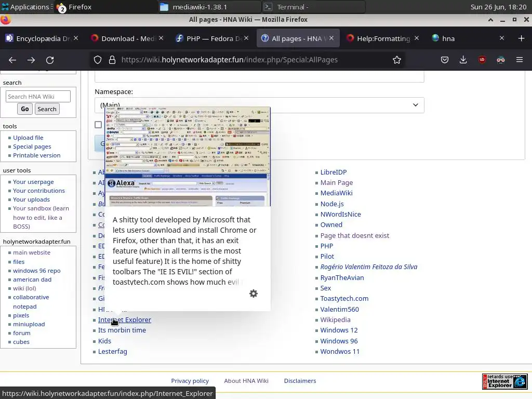Open the miniupload sidebar link
Screen dimensions: 532x399
pyautogui.click(x=29, y=324)
